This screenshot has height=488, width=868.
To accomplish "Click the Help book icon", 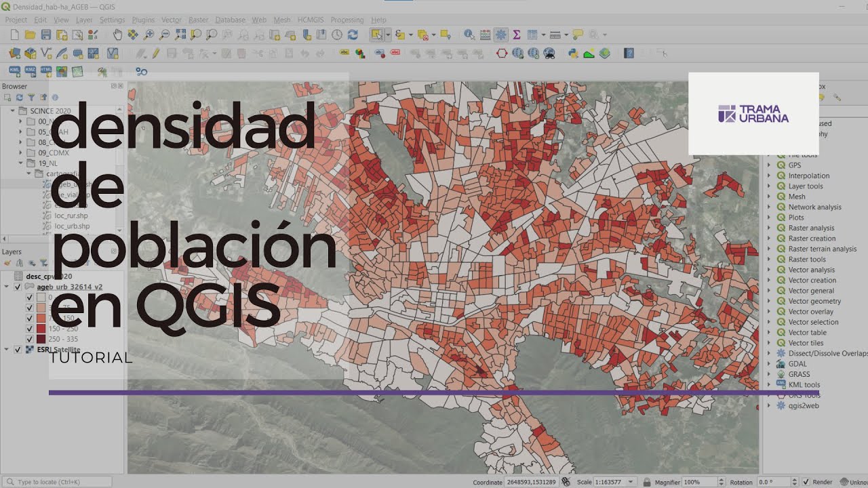I will [x=629, y=53].
